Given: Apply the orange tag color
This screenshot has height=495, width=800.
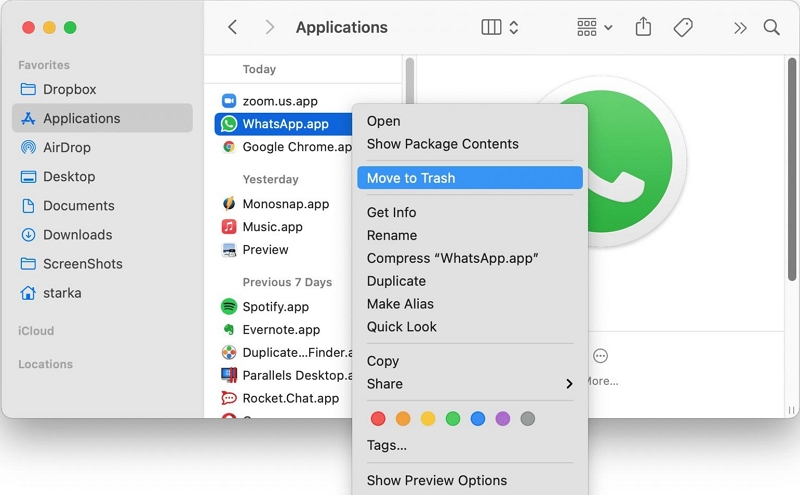Looking at the screenshot, I should (403, 419).
